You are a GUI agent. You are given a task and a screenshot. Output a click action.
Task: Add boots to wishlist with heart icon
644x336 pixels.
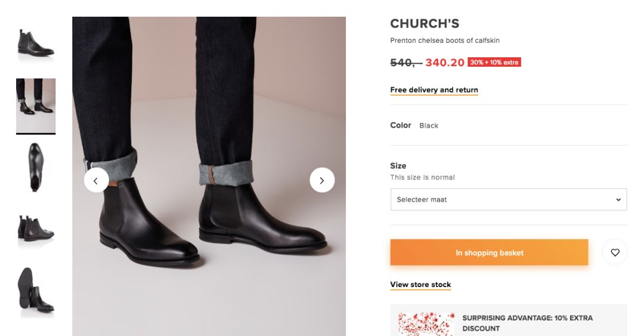click(x=615, y=252)
